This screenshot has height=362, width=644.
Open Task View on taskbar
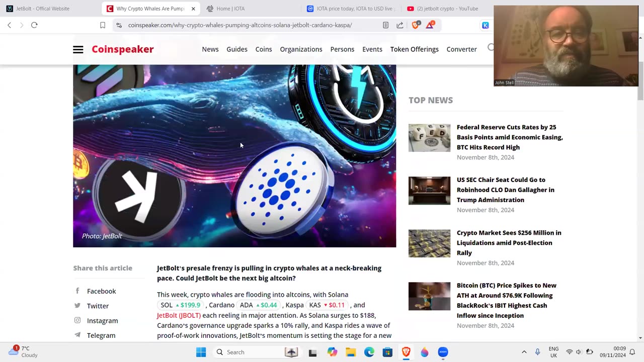tap(312, 352)
